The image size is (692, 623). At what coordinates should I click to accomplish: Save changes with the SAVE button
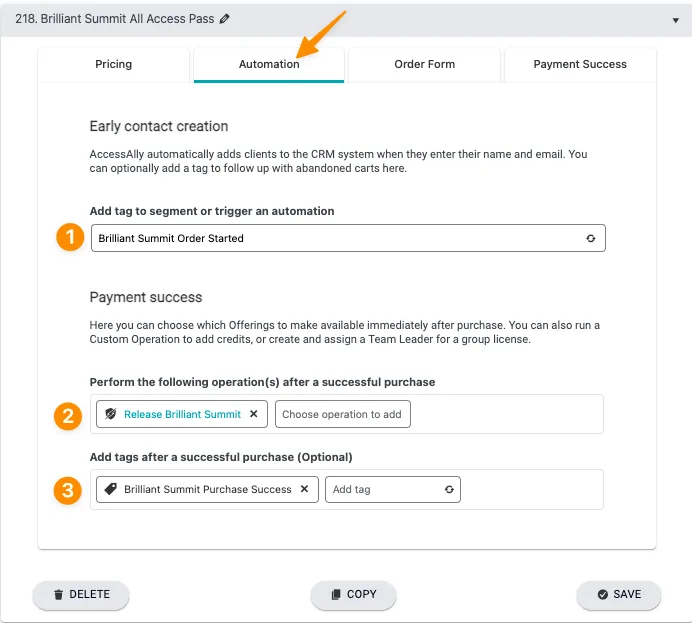pos(618,594)
